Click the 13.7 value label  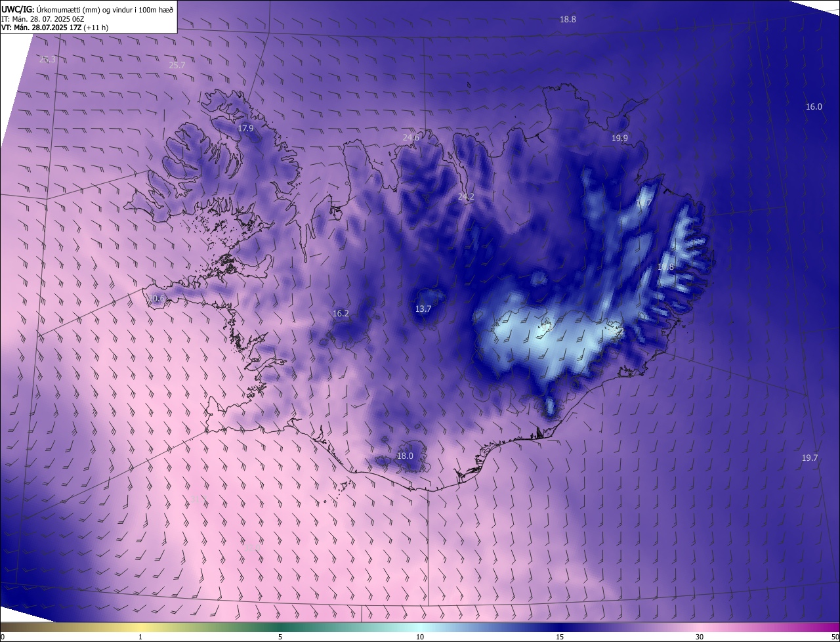point(423,309)
